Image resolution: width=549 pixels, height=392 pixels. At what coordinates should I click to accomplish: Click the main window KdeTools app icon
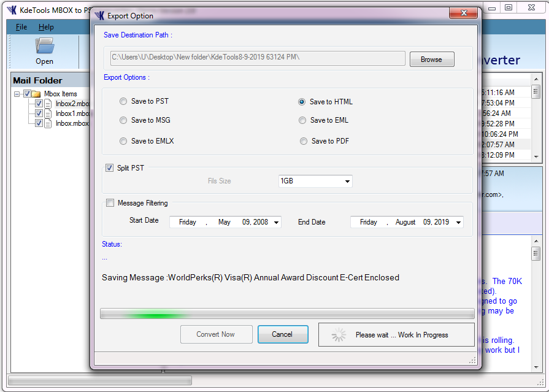click(12, 10)
